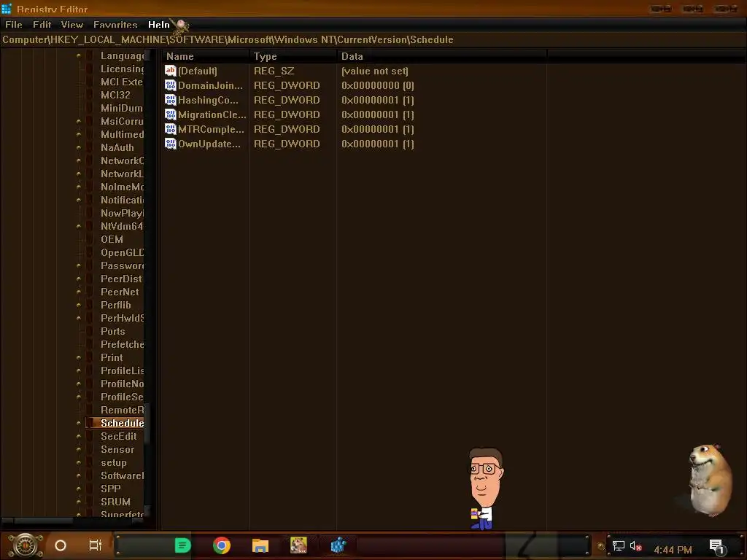
Task: Select the Licensing key in tree
Action: pos(122,69)
